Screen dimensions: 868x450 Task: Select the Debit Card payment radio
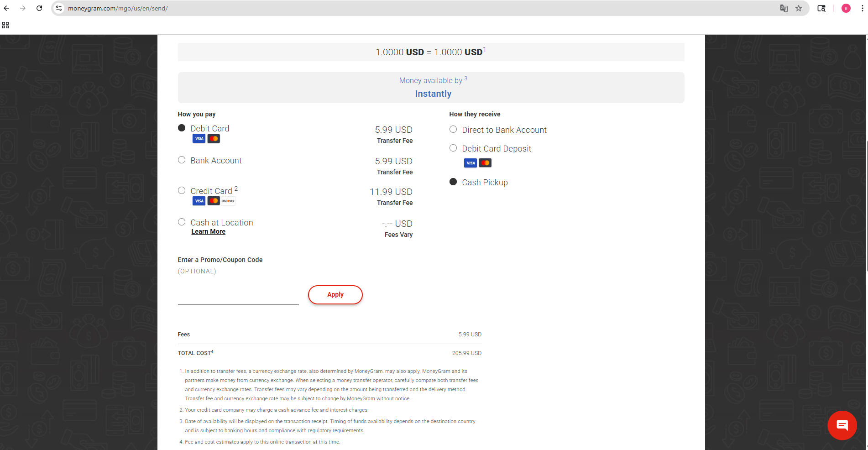click(x=182, y=128)
